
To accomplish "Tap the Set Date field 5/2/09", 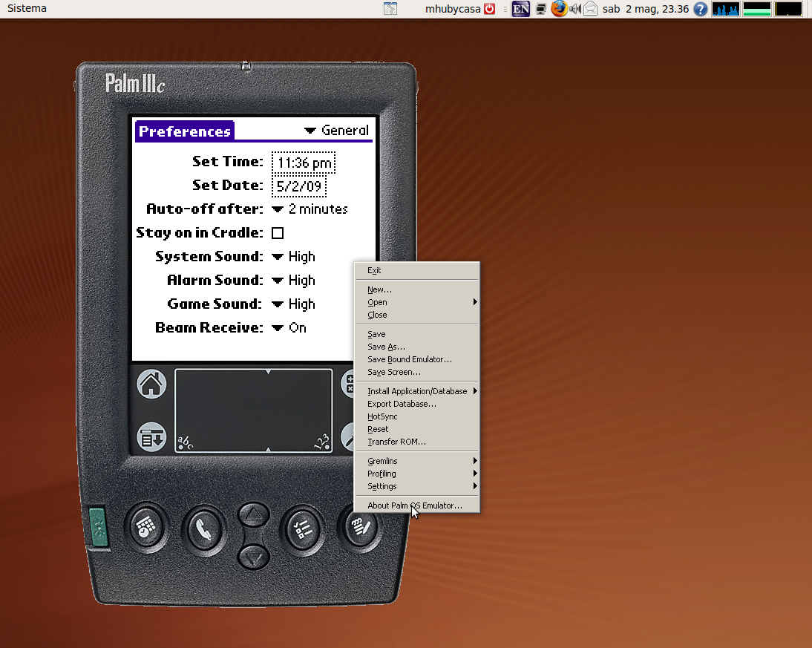I will click(299, 186).
